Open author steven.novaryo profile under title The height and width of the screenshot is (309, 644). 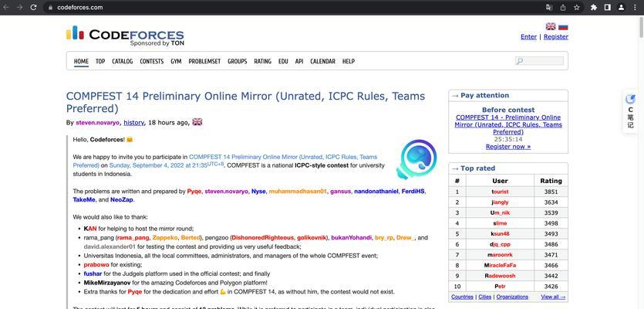point(98,123)
